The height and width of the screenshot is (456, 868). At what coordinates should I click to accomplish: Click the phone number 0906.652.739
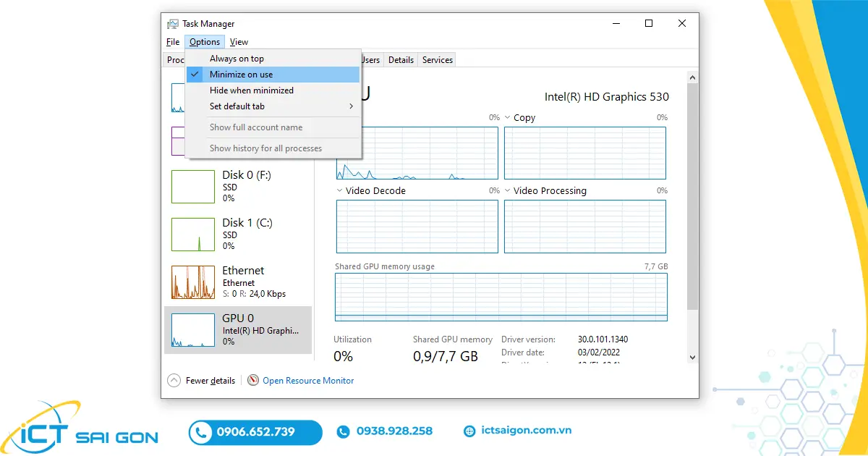pos(255,432)
